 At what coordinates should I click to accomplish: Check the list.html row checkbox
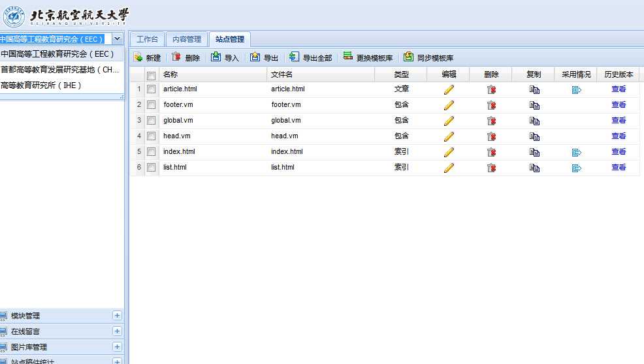(x=151, y=167)
